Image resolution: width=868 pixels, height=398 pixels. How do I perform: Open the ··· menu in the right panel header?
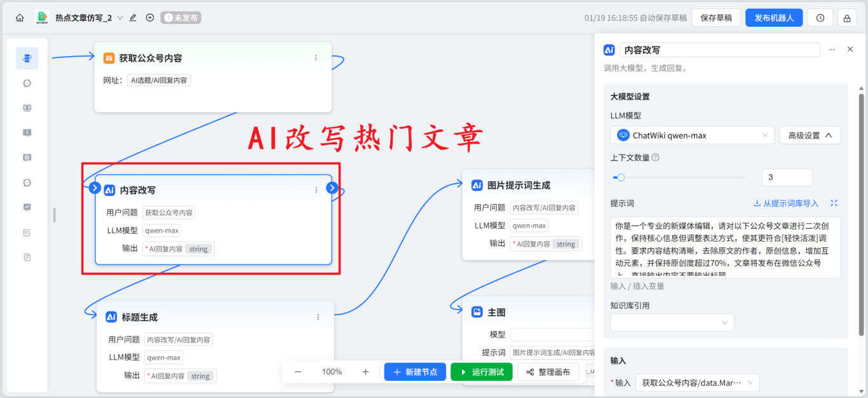(x=832, y=49)
